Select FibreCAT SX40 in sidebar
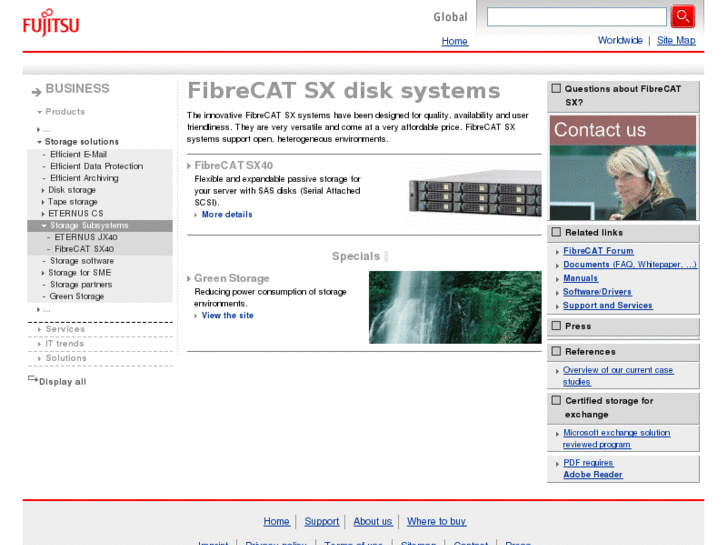This screenshot has height=545, width=727. [x=84, y=249]
